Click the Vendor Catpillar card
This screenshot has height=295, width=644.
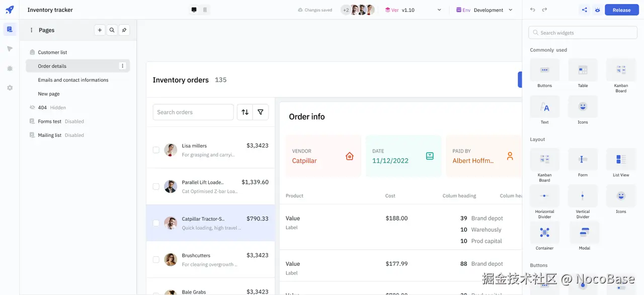coord(323,156)
